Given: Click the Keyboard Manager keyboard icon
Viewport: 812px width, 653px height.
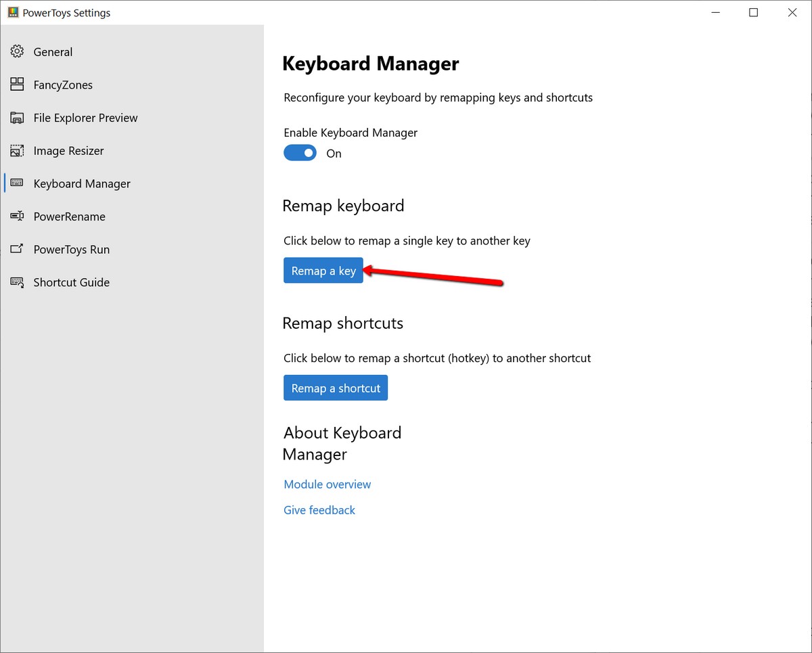Looking at the screenshot, I should [18, 183].
